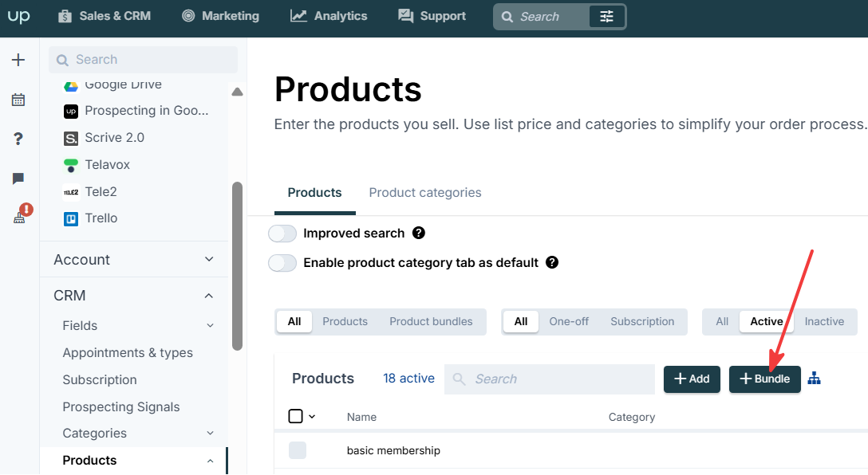Toggle Enable product category tab as default

(283, 263)
